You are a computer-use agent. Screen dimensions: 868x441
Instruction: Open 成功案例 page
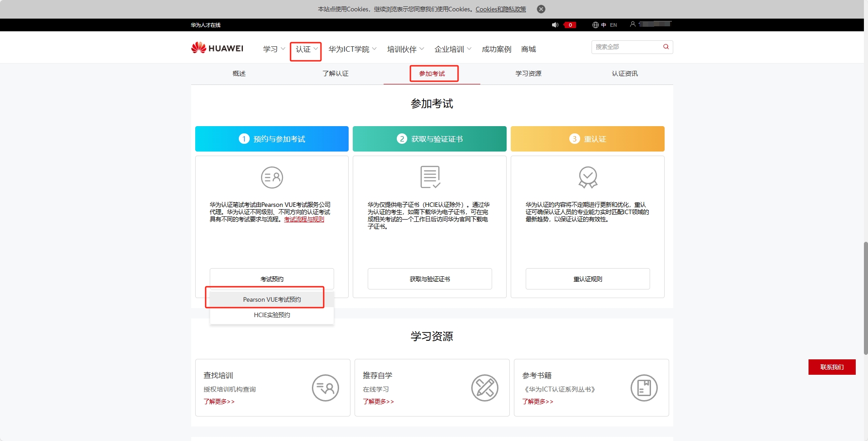[x=496, y=49]
